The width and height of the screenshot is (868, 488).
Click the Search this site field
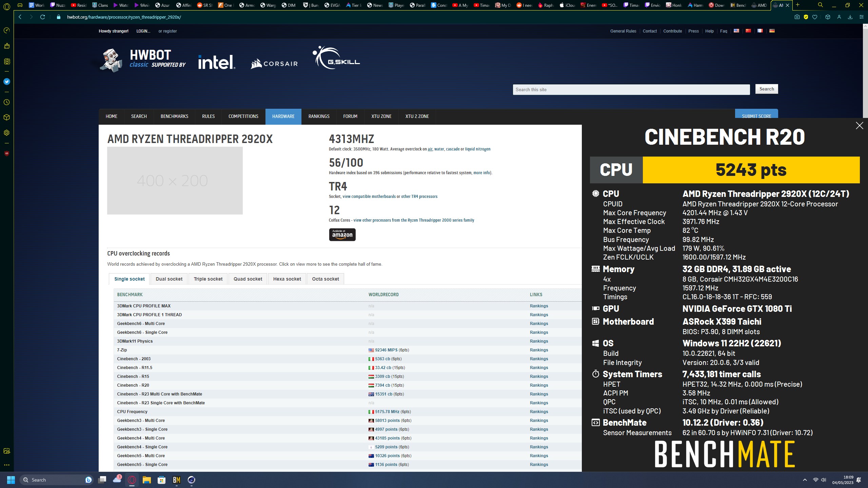click(631, 89)
